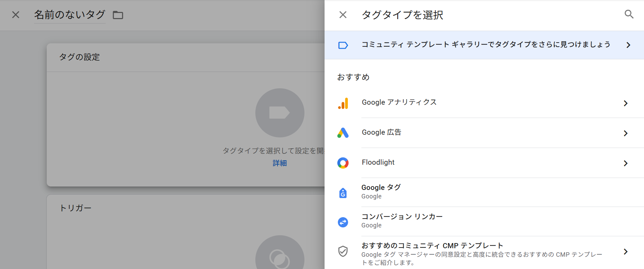Select the Google タグ tag type
This screenshot has width=644, height=269.
click(x=381, y=188)
